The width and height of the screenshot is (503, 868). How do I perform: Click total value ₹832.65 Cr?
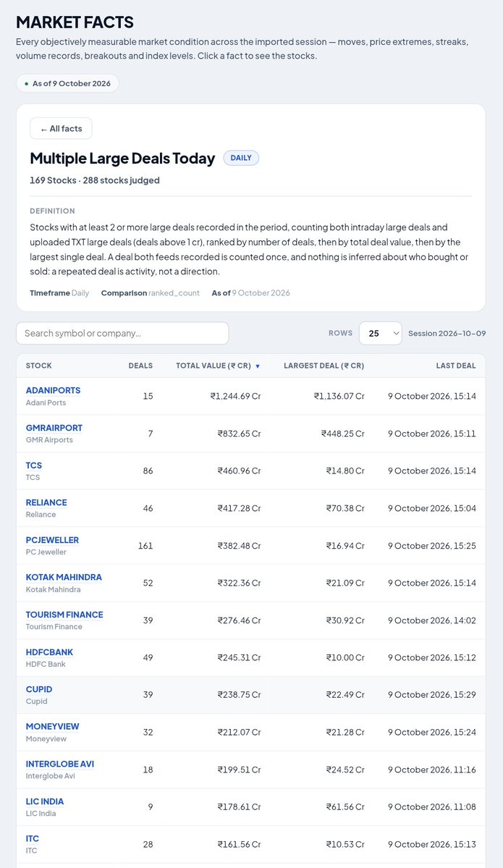pyautogui.click(x=239, y=434)
